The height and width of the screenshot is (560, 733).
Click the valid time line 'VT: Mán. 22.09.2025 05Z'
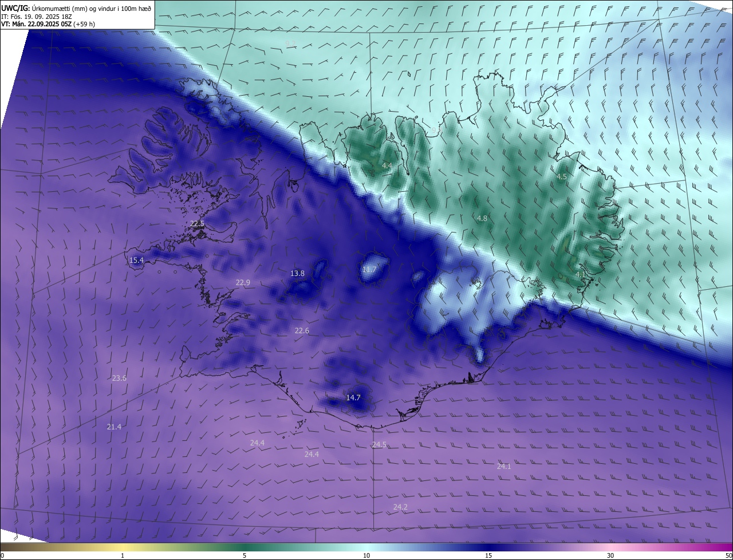[37, 24]
